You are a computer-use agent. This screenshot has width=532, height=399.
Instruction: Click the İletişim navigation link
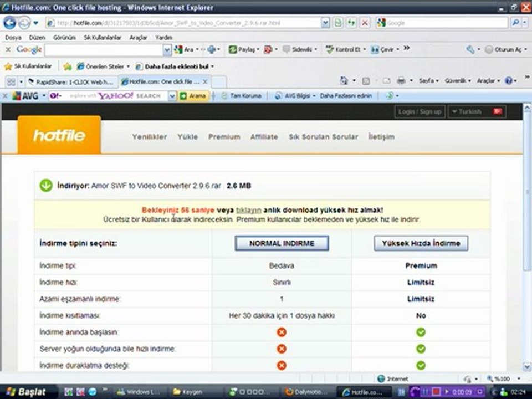coord(381,137)
